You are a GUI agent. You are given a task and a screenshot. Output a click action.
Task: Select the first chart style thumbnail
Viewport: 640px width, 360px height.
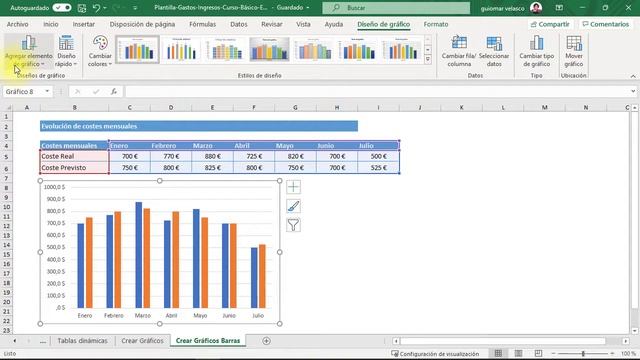[x=138, y=49]
